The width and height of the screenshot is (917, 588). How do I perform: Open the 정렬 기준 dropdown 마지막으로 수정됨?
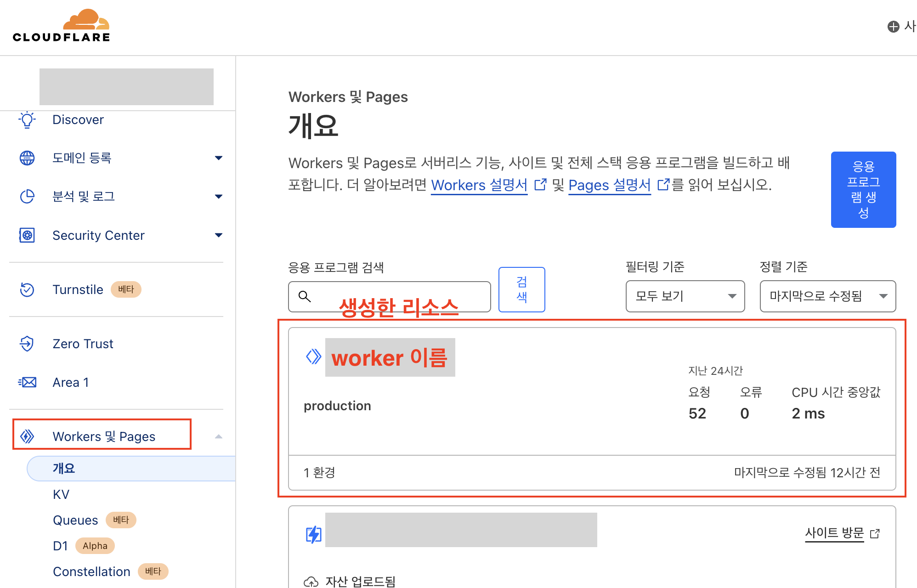[x=828, y=296]
